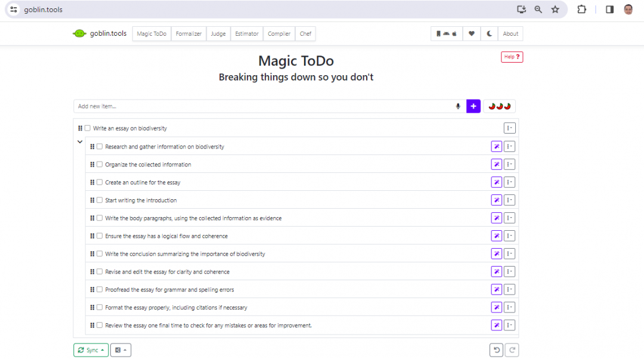The image size is (644, 359).
Task: Open the Sync dropdown menu
Action: [x=91, y=350]
